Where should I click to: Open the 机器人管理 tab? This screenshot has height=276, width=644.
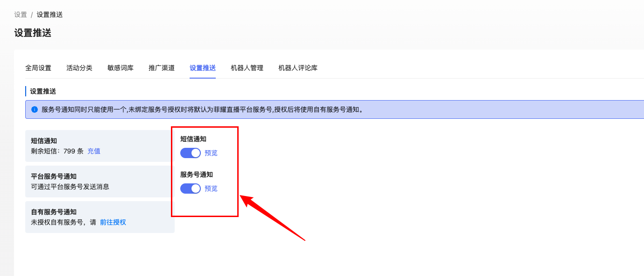click(247, 68)
